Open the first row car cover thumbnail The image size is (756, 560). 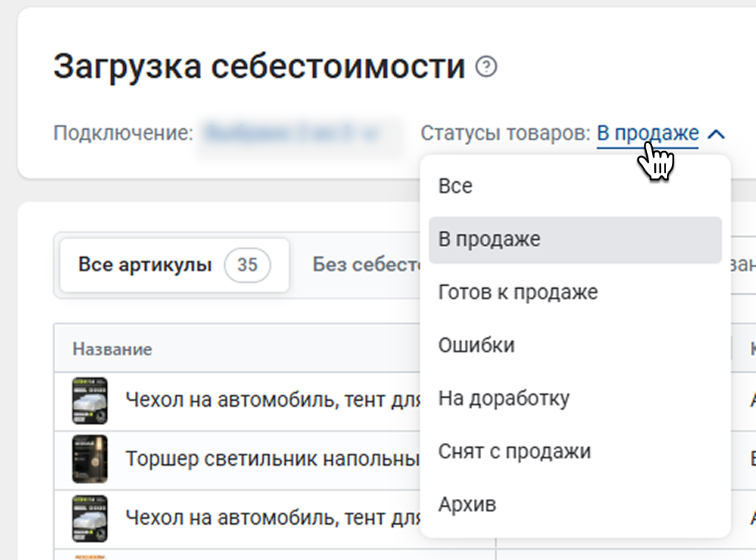click(x=90, y=400)
